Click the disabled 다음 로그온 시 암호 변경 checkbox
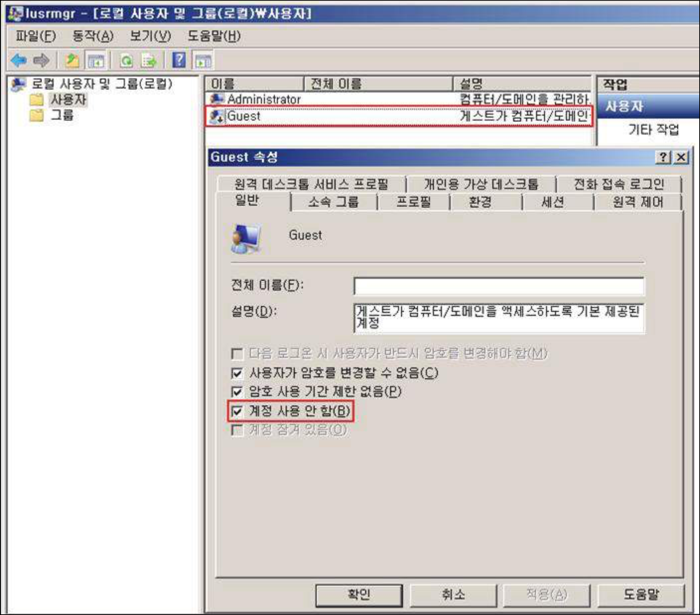This screenshot has width=700, height=615. (x=237, y=354)
